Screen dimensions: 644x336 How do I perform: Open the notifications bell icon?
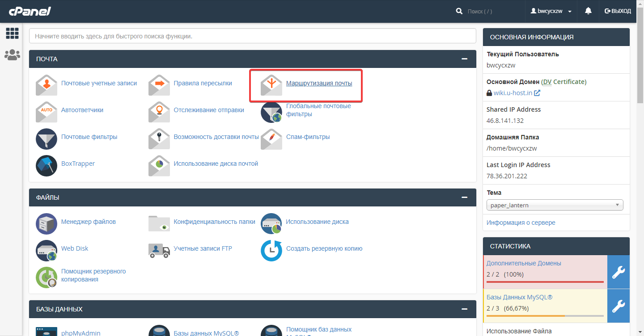[x=588, y=11]
